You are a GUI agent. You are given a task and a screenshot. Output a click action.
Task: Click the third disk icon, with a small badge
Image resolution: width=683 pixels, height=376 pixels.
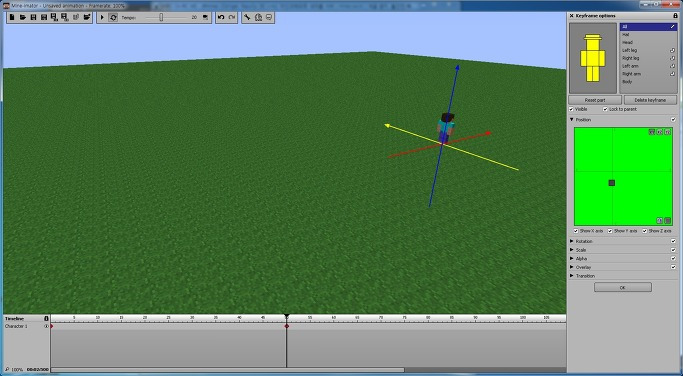pyautogui.click(x=54, y=17)
